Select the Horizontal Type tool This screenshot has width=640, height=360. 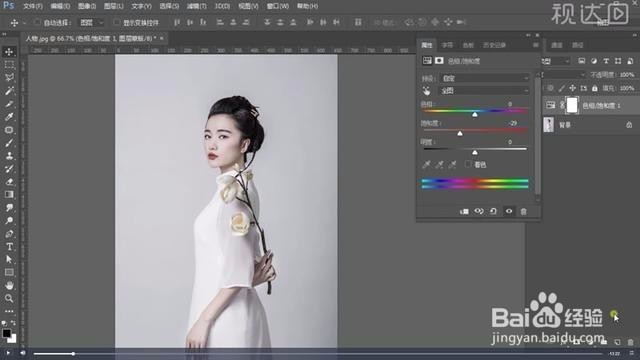[9, 247]
